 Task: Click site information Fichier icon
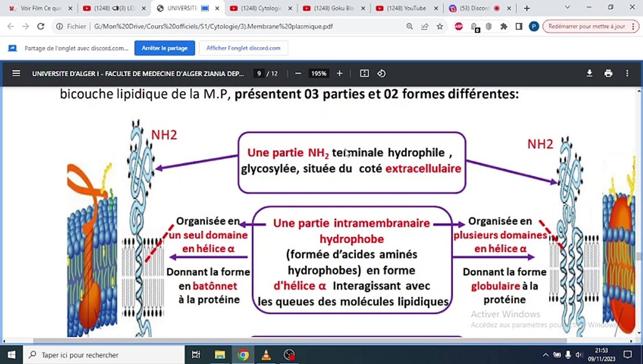60,26
